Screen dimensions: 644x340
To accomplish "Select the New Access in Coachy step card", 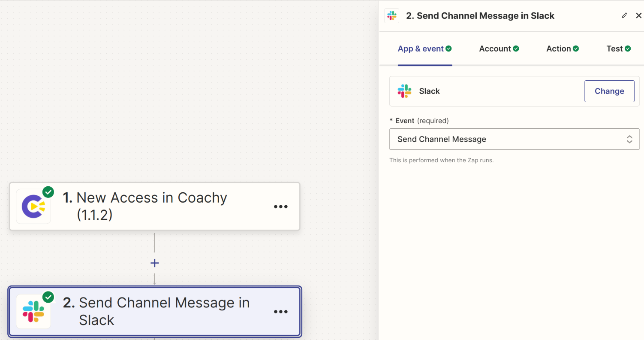I will click(155, 206).
